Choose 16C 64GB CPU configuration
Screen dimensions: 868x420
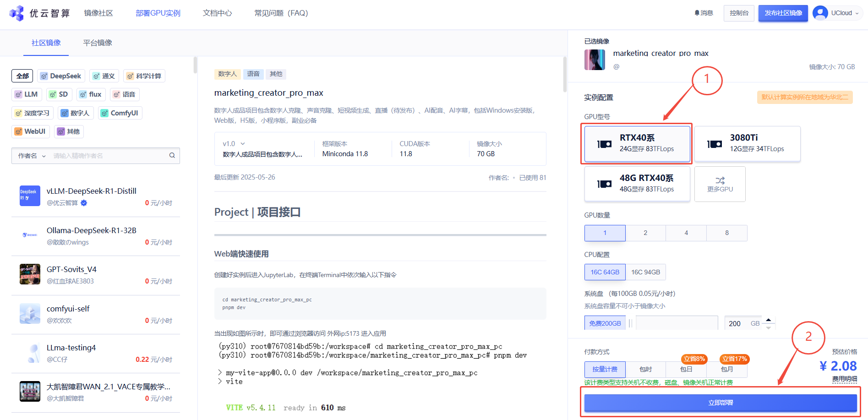click(x=605, y=272)
